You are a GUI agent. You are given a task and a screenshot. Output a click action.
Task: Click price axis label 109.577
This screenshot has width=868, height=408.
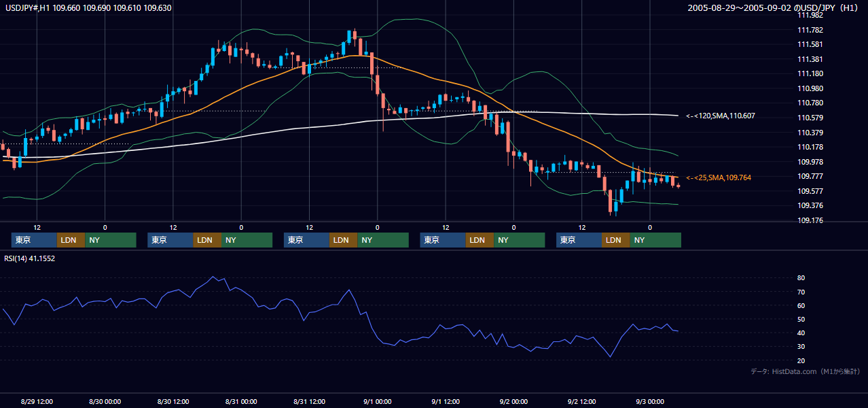(x=810, y=191)
